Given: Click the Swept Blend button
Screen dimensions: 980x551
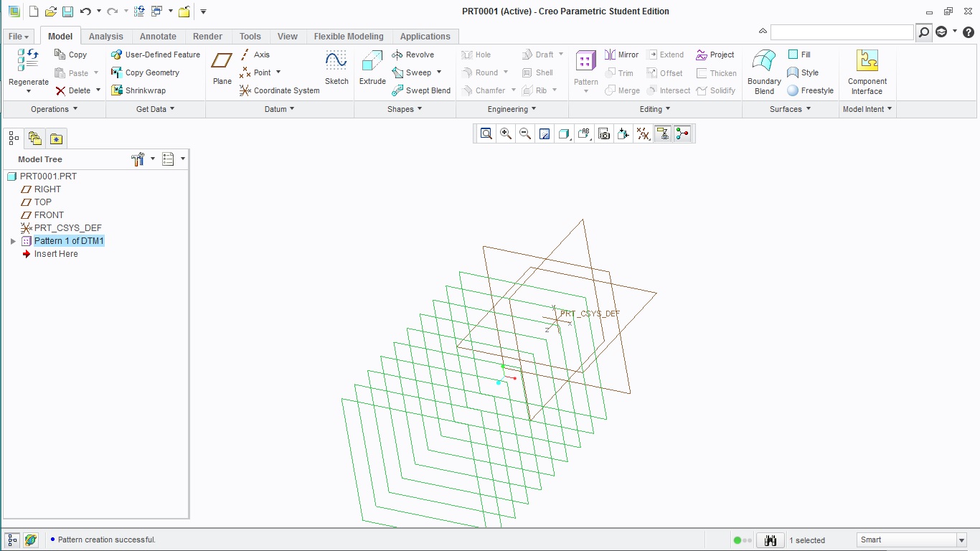Looking at the screenshot, I should tap(421, 90).
